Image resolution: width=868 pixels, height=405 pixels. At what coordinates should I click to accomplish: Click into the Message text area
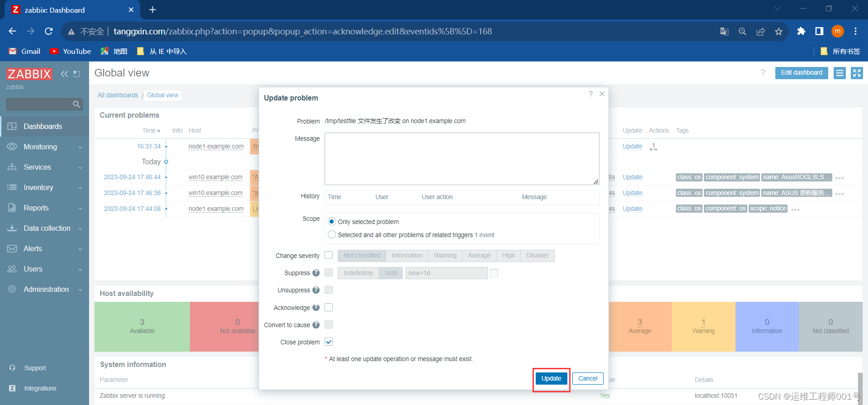(x=462, y=159)
